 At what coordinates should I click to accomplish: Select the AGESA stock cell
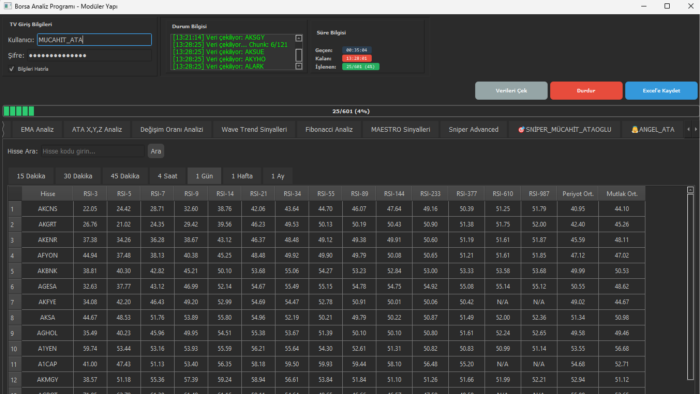tap(47, 286)
